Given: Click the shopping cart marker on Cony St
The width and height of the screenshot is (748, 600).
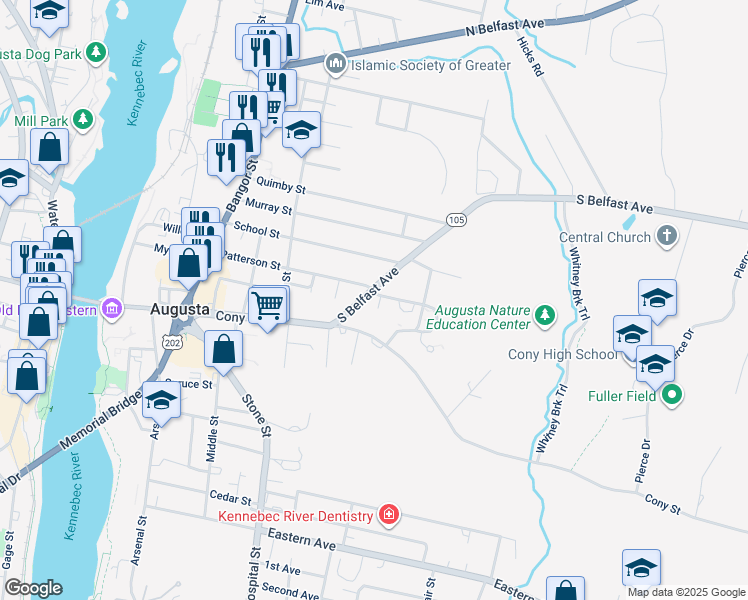Looking at the screenshot, I should click(269, 308).
